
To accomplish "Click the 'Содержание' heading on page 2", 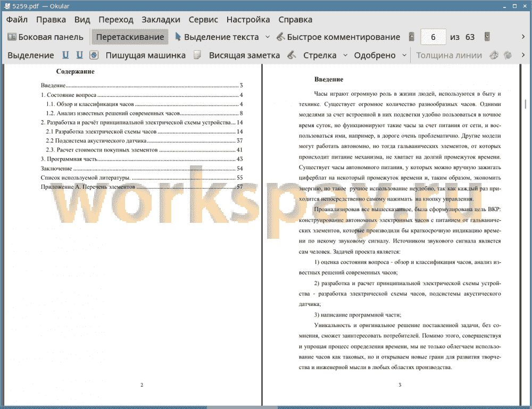I will tap(76, 72).
